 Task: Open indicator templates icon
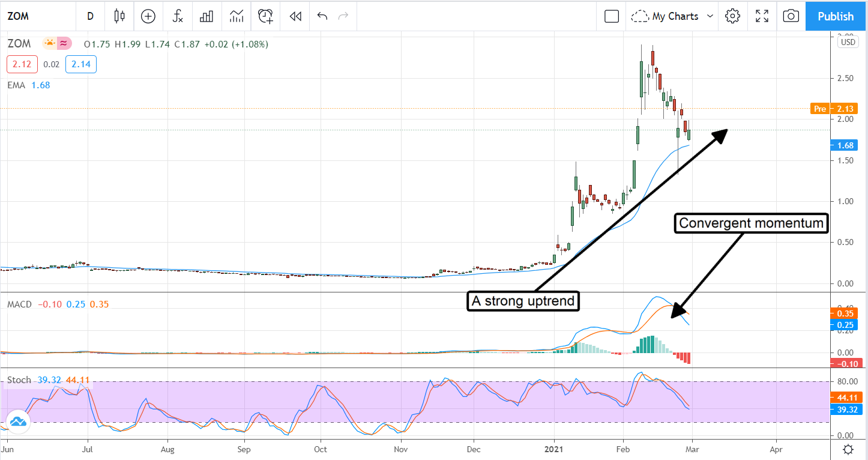pyautogui.click(x=236, y=16)
